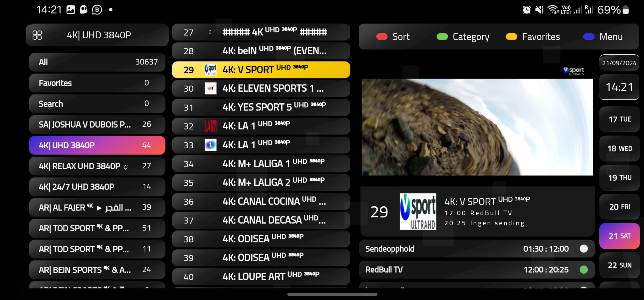Tap the video preview thumbnail
Screen dimensions: 644x300
point(477,127)
